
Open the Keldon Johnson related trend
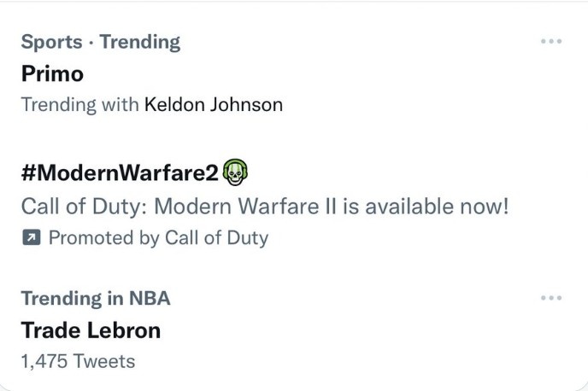[214, 104]
